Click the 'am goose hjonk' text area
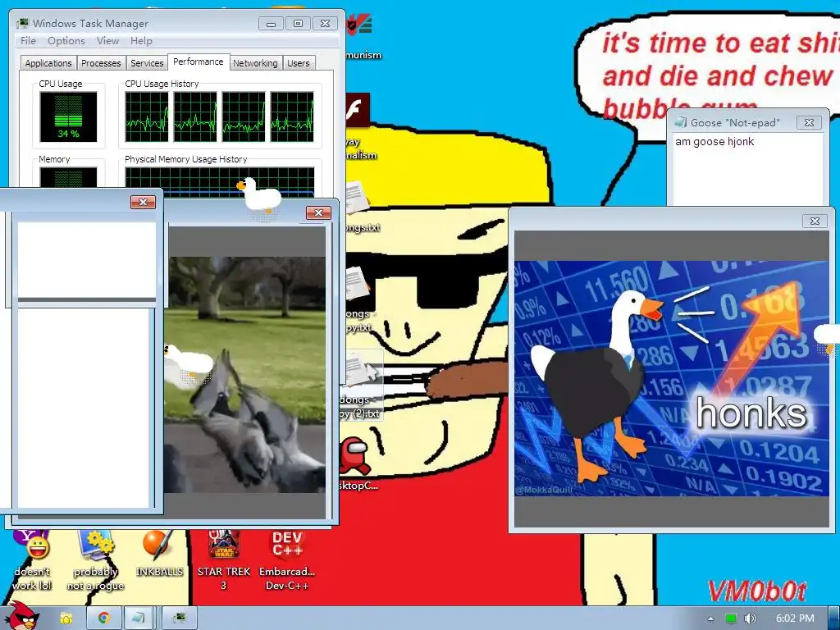The height and width of the screenshot is (630, 840). (x=747, y=169)
